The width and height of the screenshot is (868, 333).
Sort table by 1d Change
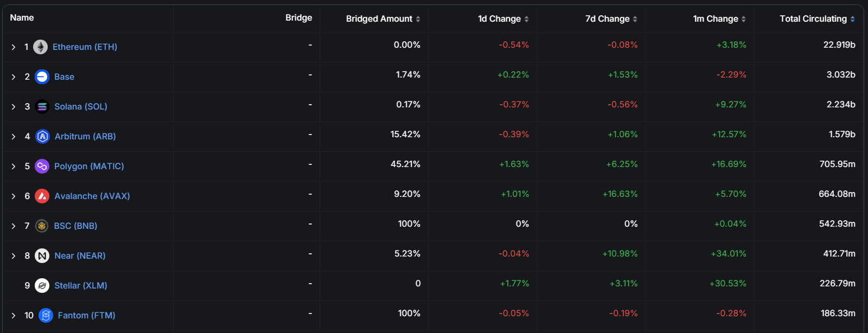503,19
